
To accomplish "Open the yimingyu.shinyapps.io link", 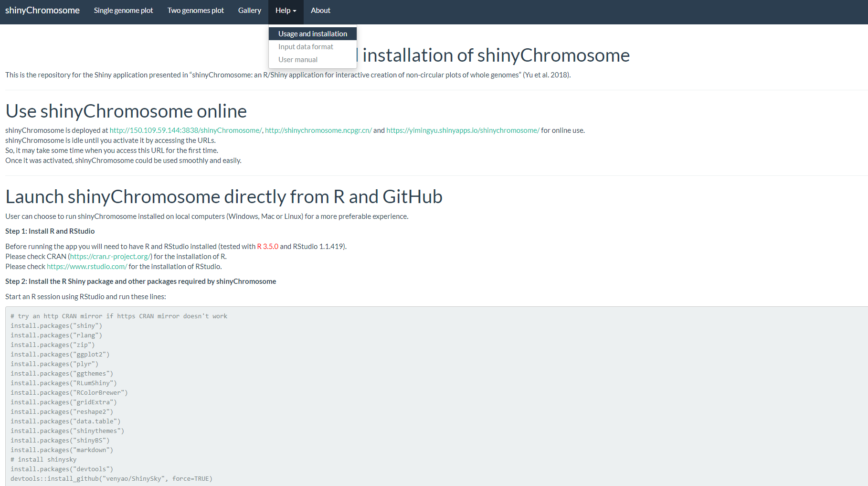I will (x=463, y=130).
